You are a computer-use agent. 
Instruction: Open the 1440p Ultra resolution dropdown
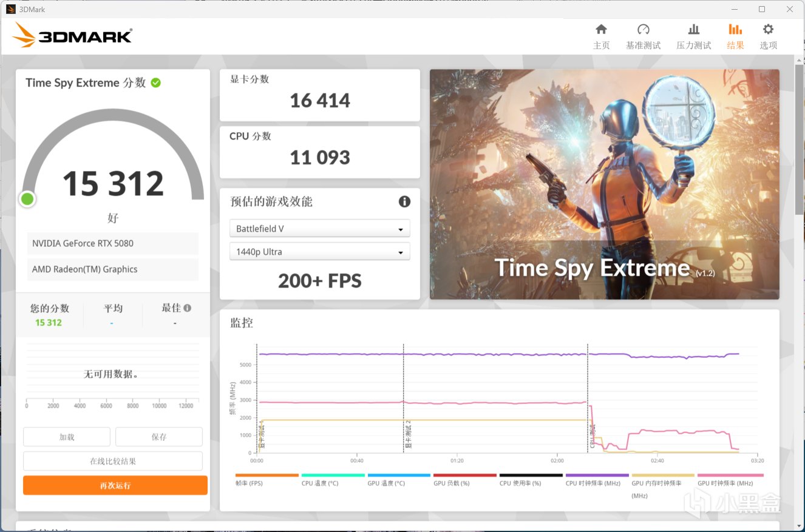point(320,252)
